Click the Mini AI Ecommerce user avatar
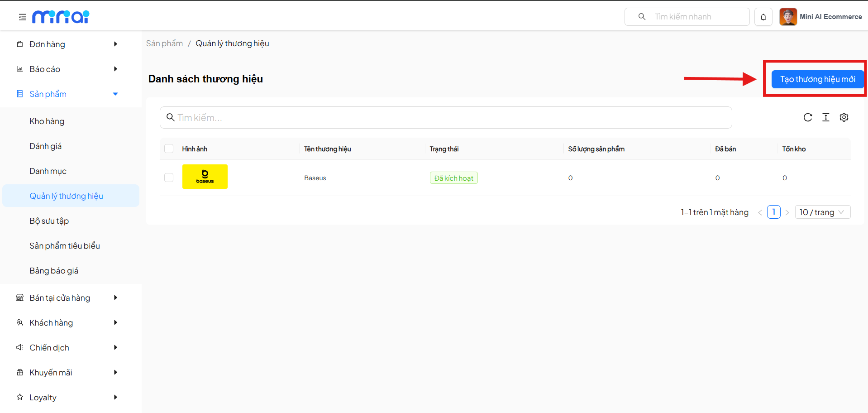Screen dimensions: 868x413 [788, 17]
